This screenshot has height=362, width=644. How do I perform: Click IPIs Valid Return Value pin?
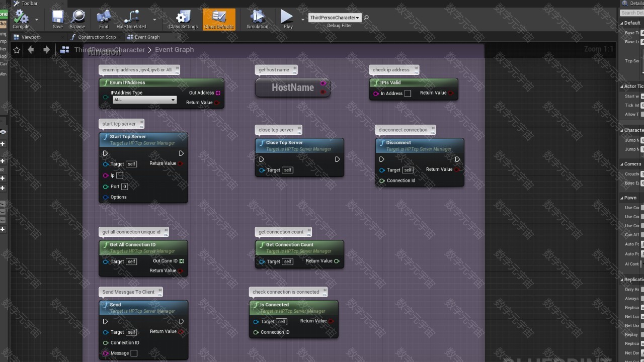[451, 93]
